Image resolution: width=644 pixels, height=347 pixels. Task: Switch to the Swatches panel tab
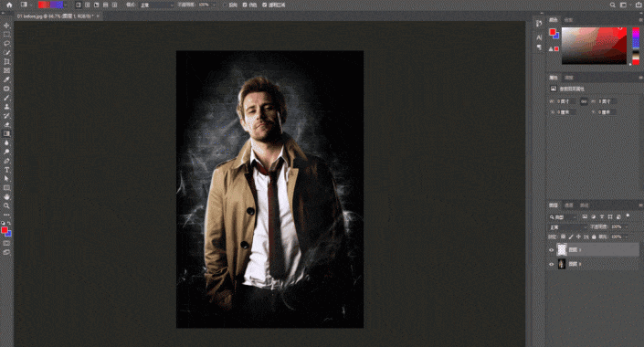coord(568,20)
